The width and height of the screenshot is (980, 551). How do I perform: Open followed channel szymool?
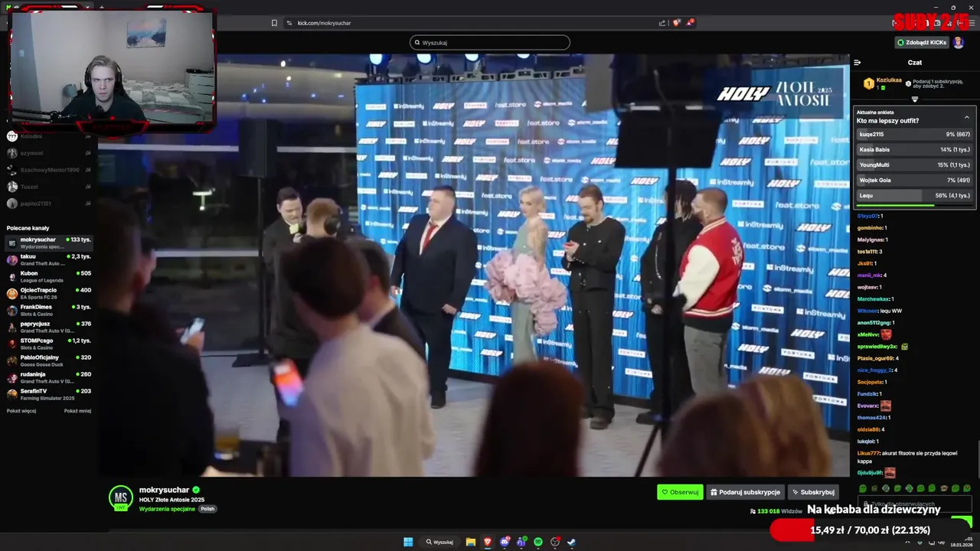pos(49,153)
